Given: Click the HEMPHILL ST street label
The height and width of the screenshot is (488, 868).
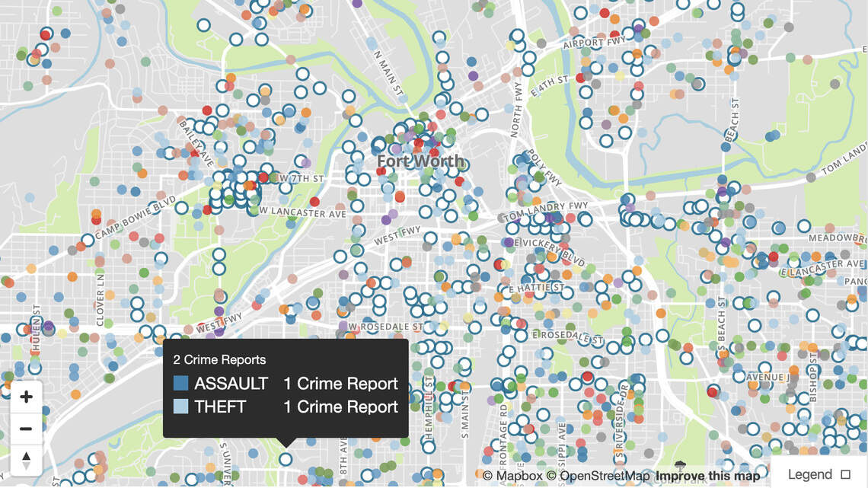Looking at the screenshot, I should pyautogui.click(x=429, y=408).
